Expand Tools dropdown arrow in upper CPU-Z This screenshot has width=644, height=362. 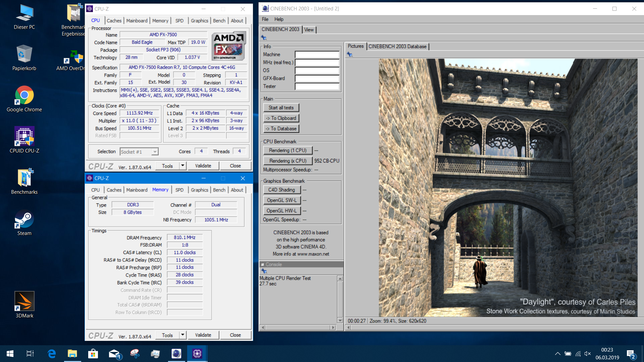click(182, 166)
